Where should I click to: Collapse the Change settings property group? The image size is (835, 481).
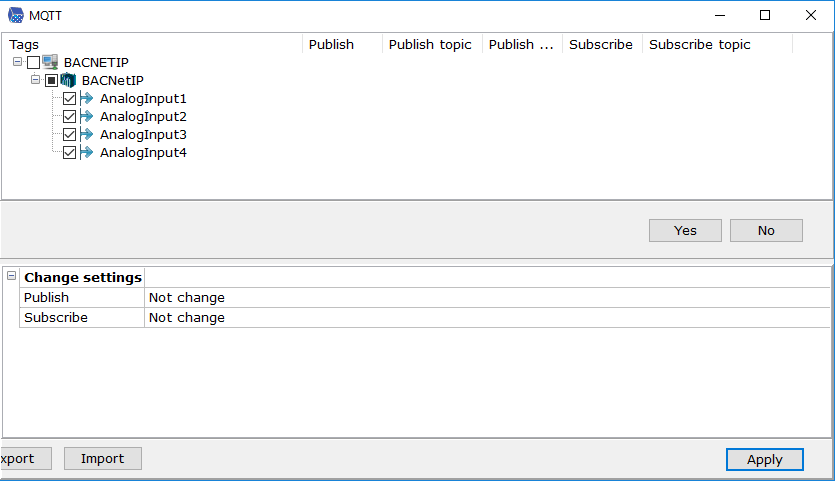pos(11,276)
